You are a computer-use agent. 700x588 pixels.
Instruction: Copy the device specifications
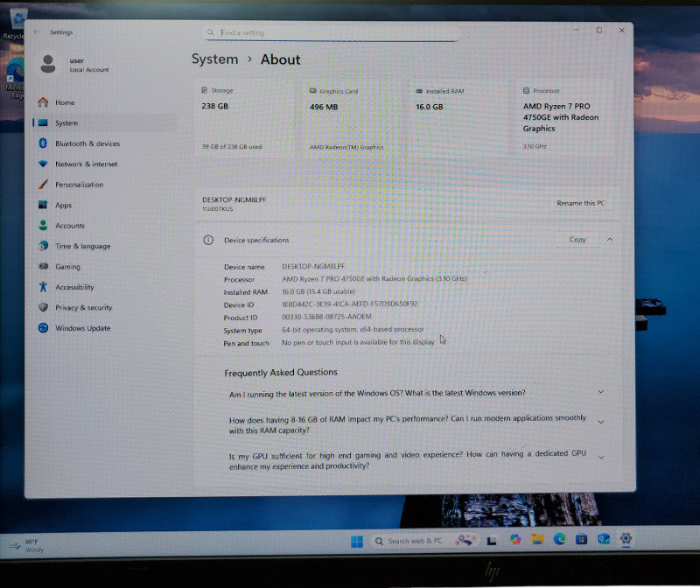[577, 240]
